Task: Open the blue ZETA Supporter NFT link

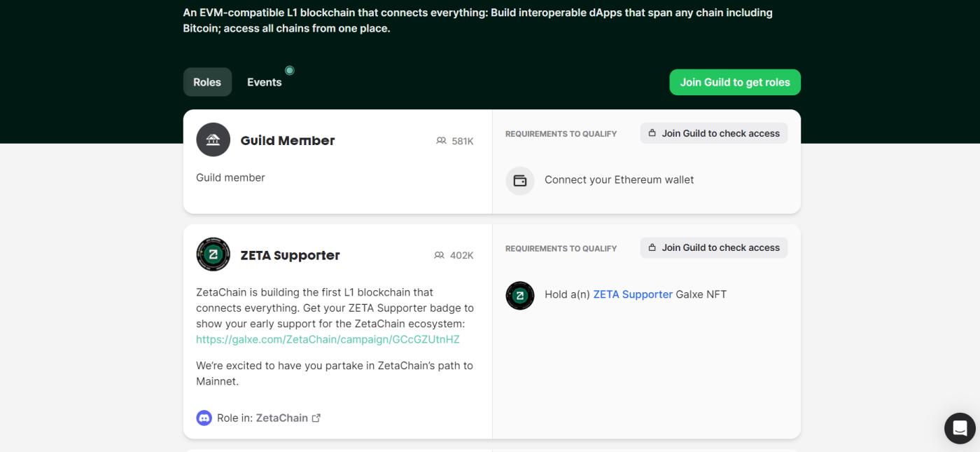Action: pyautogui.click(x=633, y=294)
